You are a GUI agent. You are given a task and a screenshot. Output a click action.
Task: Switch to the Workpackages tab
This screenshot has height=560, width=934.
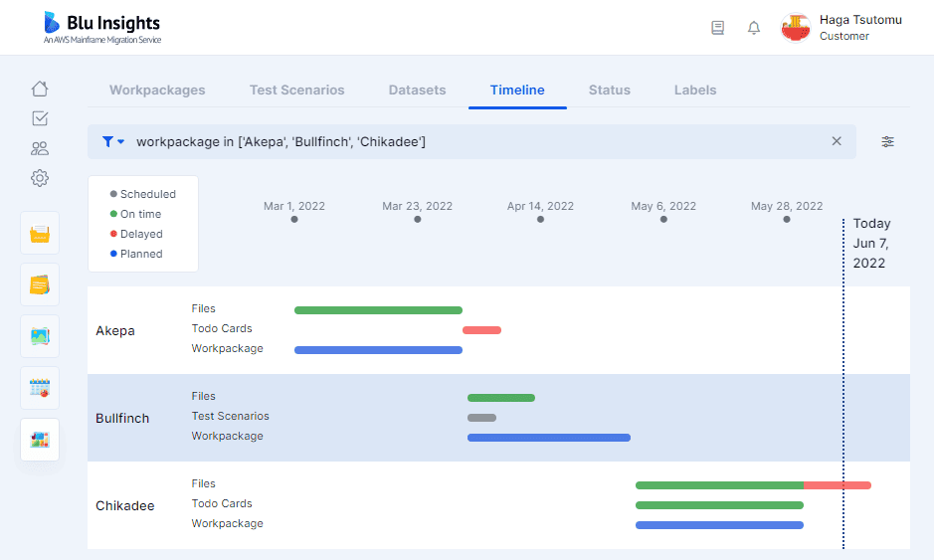click(157, 90)
